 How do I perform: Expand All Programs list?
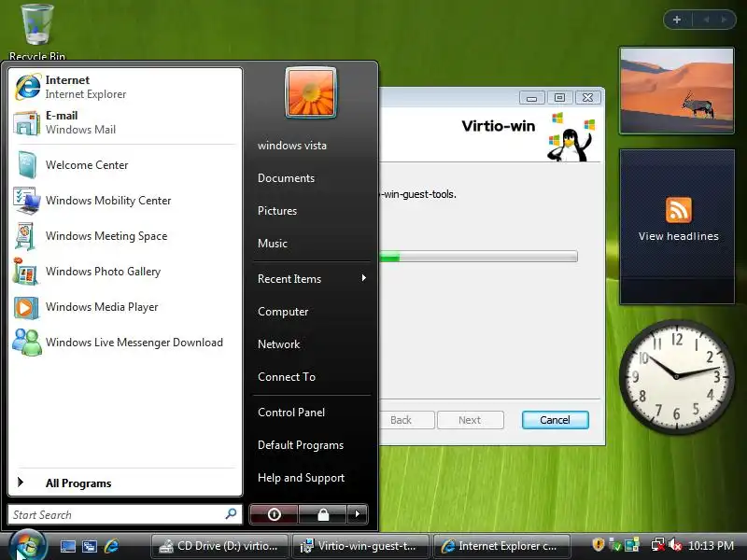tap(125, 483)
